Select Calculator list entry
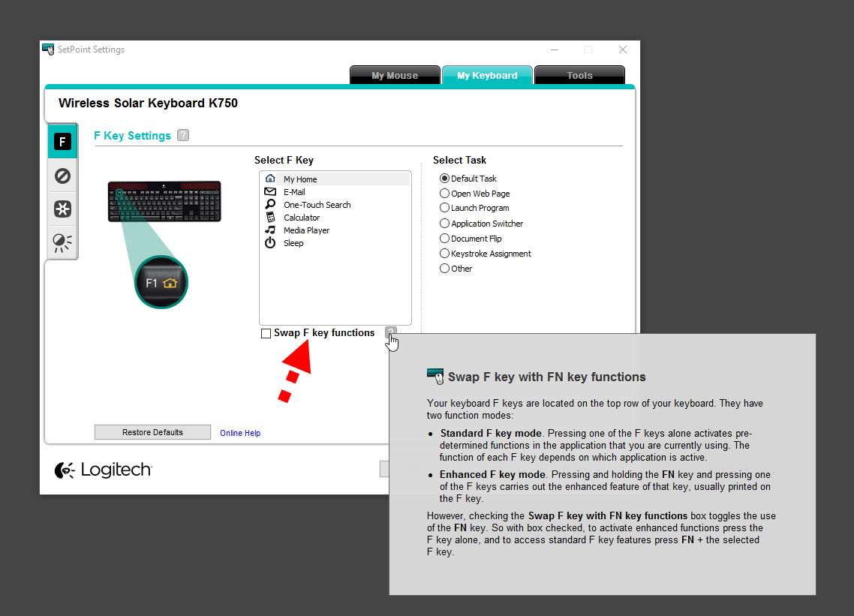 click(335, 218)
